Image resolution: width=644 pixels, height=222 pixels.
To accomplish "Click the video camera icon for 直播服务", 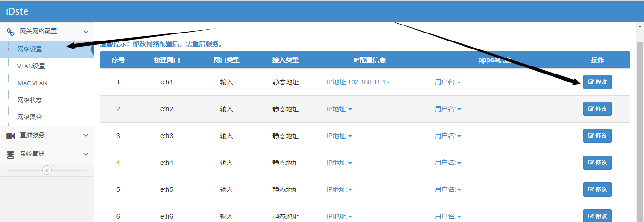I will tap(10, 135).
